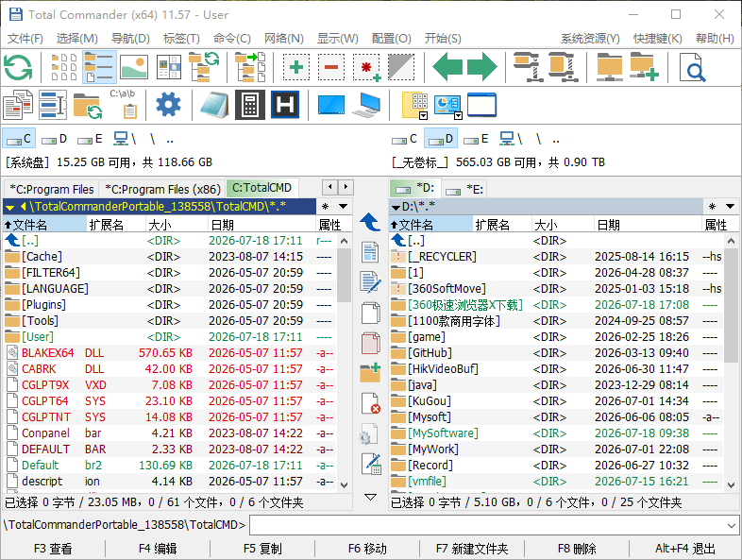The height and width of the screenshot is (560, 742).
Task: Select drive C in left panel
Action: point(19,139)
